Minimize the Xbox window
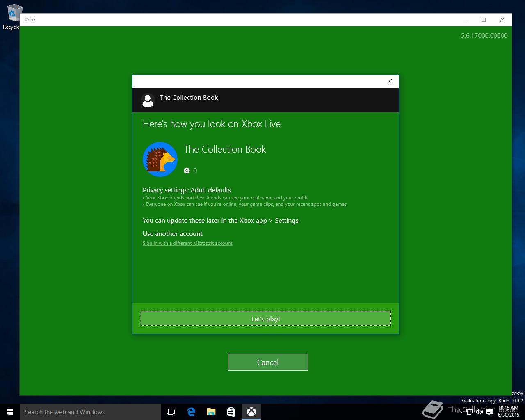Viewport: 525px width, 420px height. click(465, 20)
